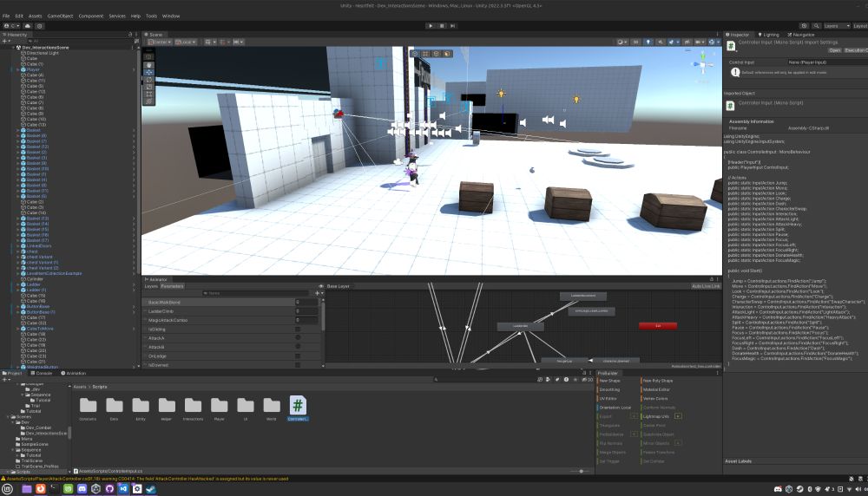Expand the CubeToMove object in Hierarchy
This screenshot has height=496, width=868.
[17, 329]
